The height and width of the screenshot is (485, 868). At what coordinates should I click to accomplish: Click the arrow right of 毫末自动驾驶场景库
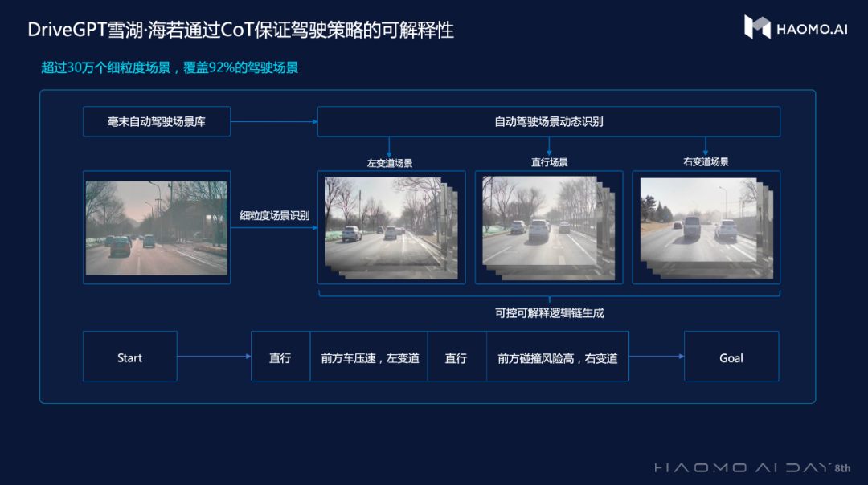(x=273, y=122)
